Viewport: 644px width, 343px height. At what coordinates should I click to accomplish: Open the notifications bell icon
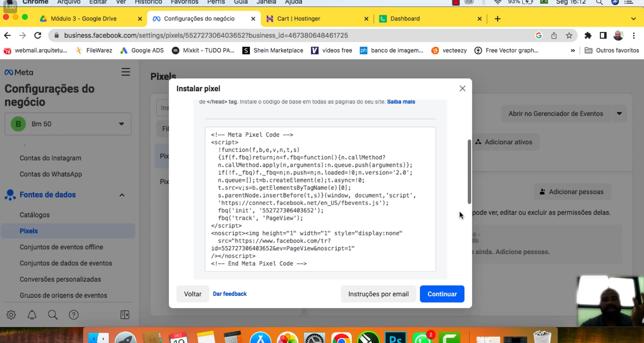point(32,315)
